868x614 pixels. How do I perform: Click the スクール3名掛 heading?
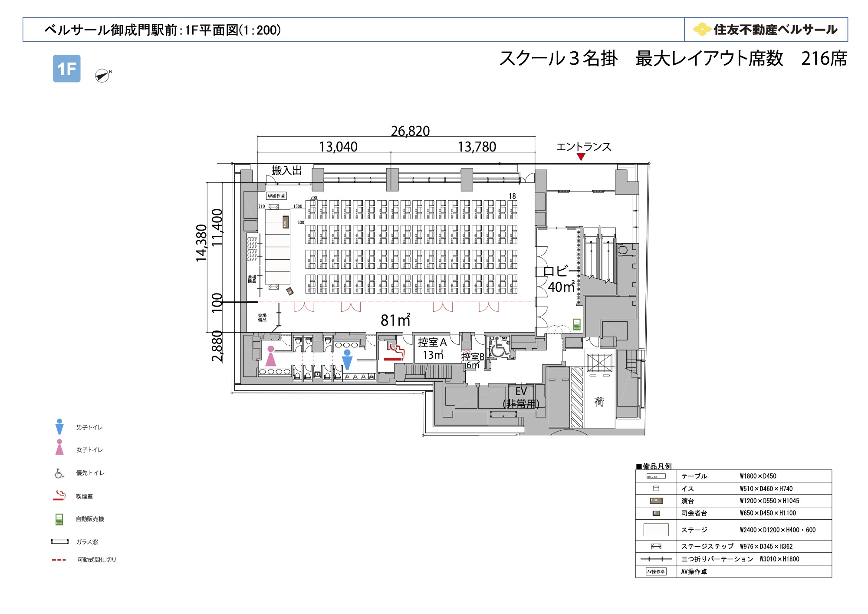point(559,58)
